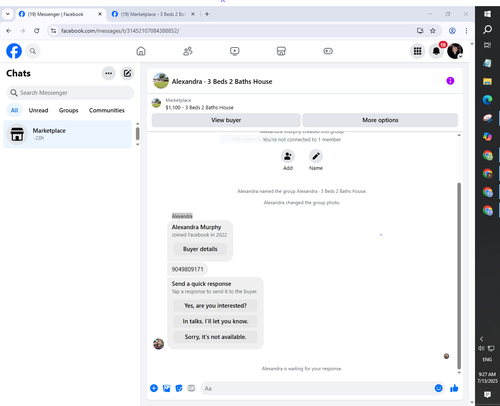Send quick reply "In talks. I'll let you know."
The height and width of the screenshot is (406, 500).
[x=215, y=321]
